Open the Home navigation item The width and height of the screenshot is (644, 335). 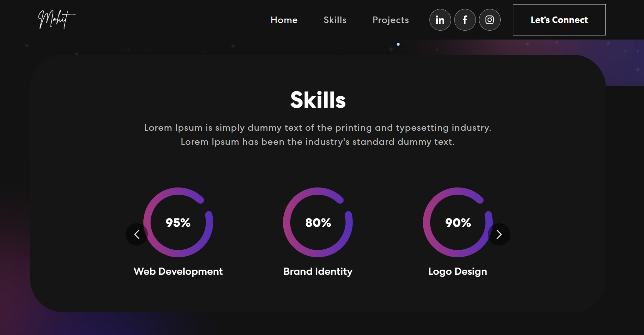[284, 20]
